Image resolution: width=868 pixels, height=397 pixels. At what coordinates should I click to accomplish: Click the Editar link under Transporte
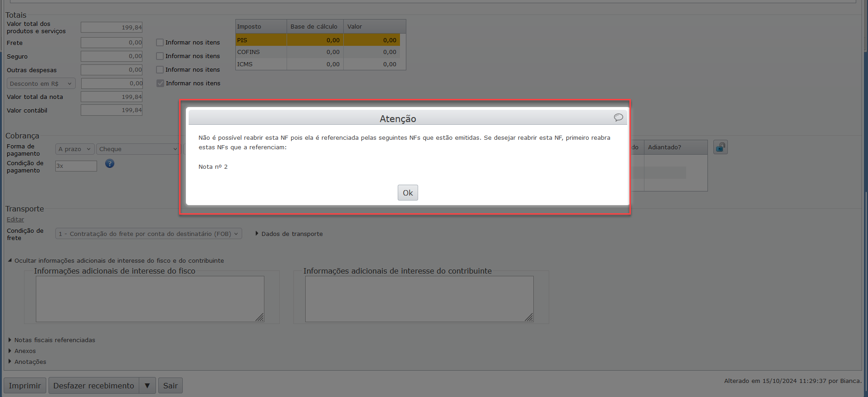pos(15,220)
